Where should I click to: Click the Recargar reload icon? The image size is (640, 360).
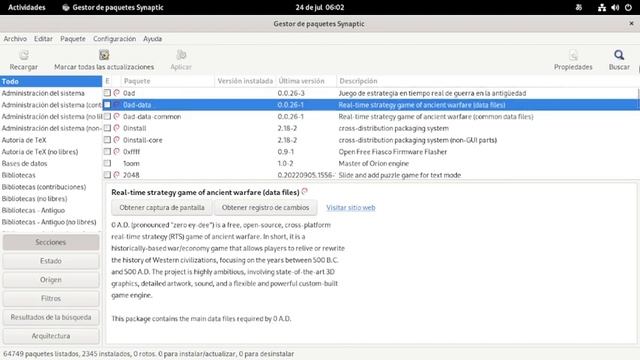(x=24, y=55)
